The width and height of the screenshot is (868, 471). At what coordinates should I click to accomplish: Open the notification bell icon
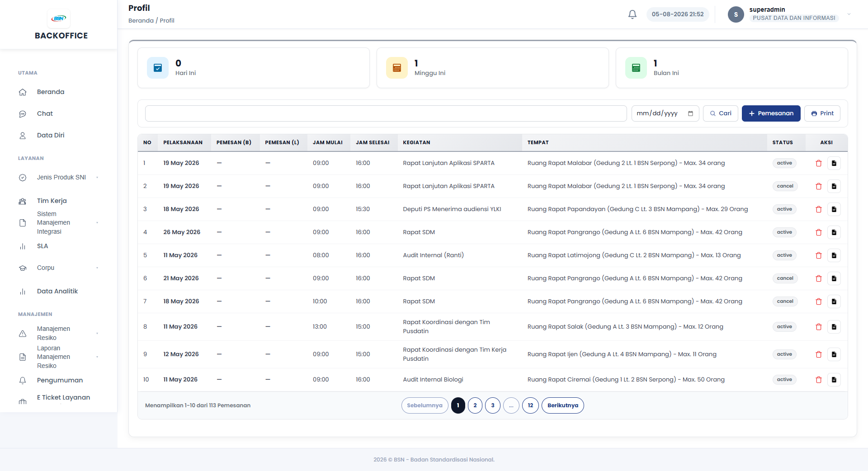632,14
